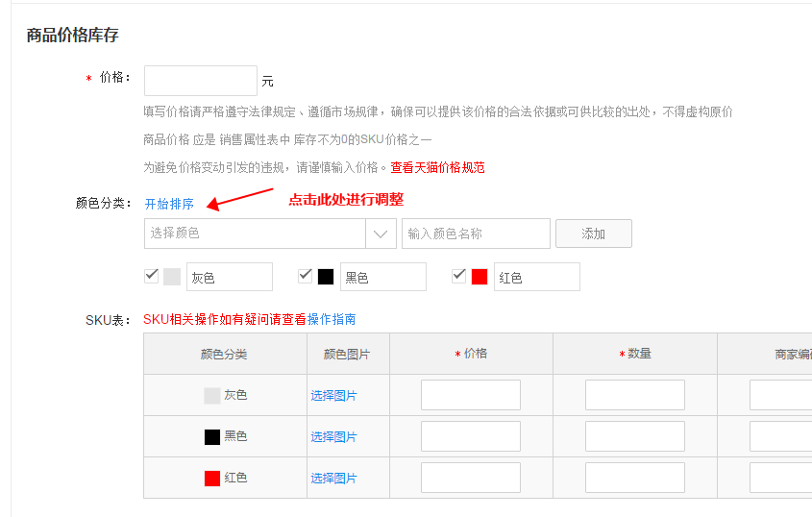Click the 数量 field in 灰色 SKU row
This screenshot has height=517, width=812.
(635, 395)
